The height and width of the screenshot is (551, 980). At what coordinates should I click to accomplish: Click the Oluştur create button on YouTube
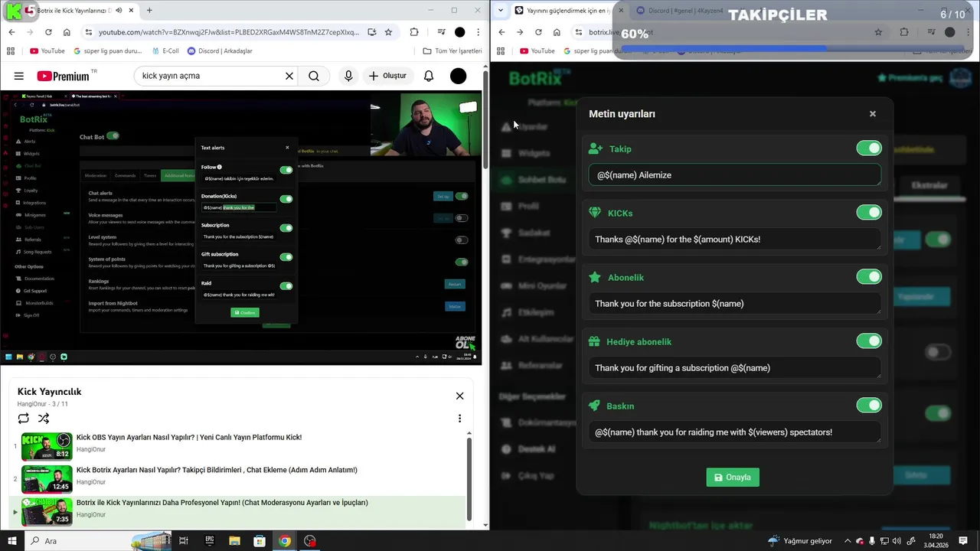click(x=387, y=76)
